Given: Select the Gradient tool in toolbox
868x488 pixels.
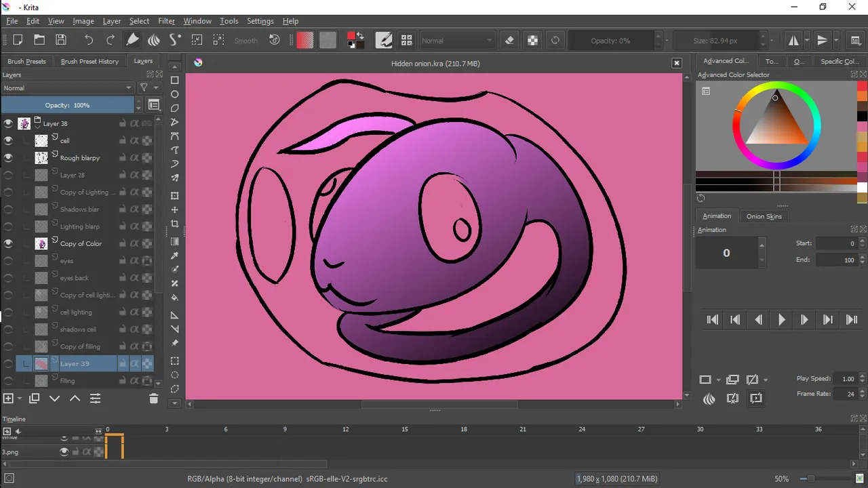Looking at the screenshot, I should 175,241.
